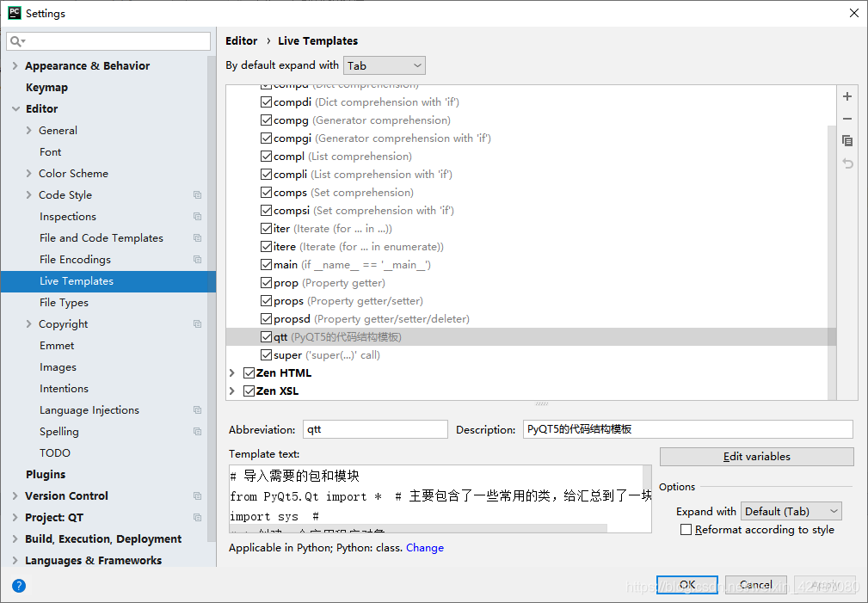Uncheck the compdi template checkbox

point(266,102)
